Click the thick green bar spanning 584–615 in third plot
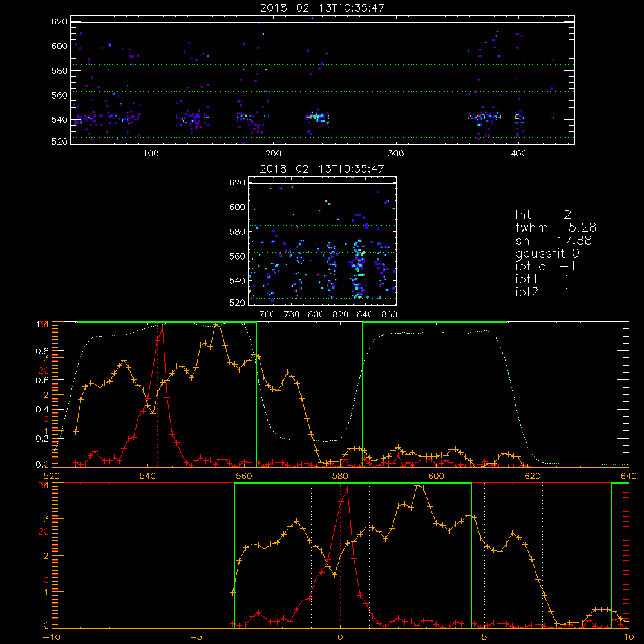644x644 pixels. pyautogui.click(x=435, y=323)
